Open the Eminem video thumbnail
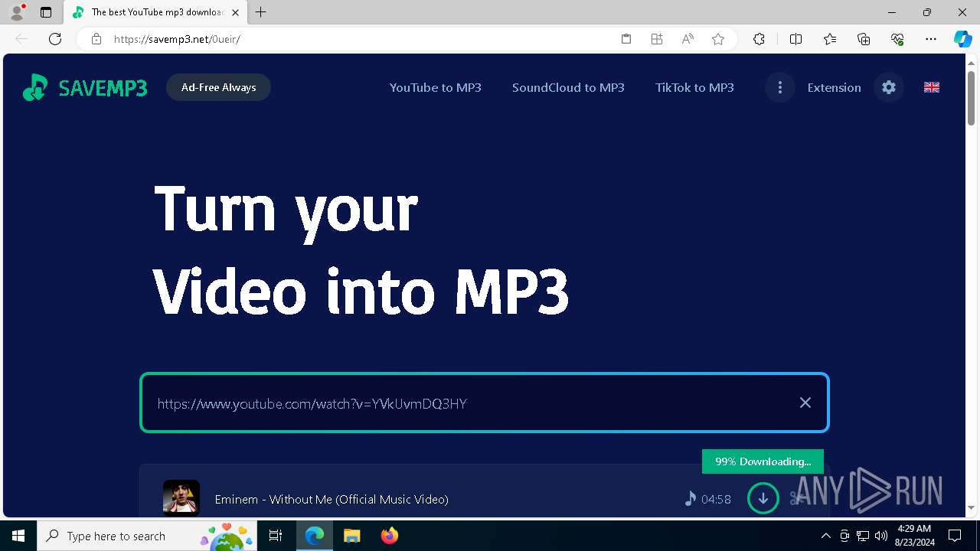 click(x=181, y=498)
